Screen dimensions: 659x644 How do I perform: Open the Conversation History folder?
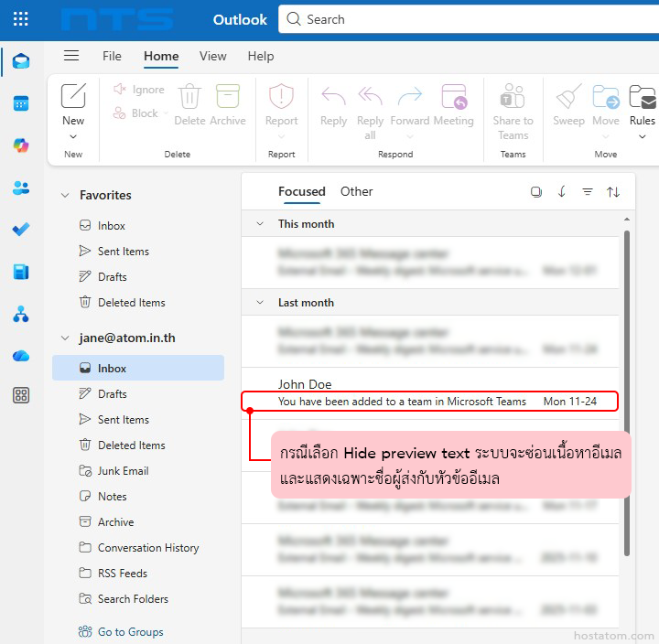pyautogui.click(x=138, y=547)
